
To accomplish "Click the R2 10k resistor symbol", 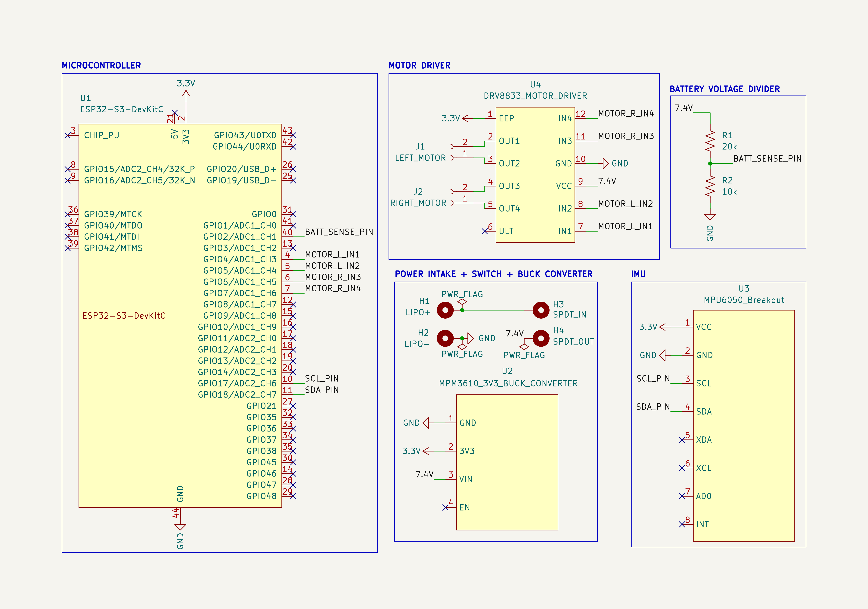I will (710, 186).
